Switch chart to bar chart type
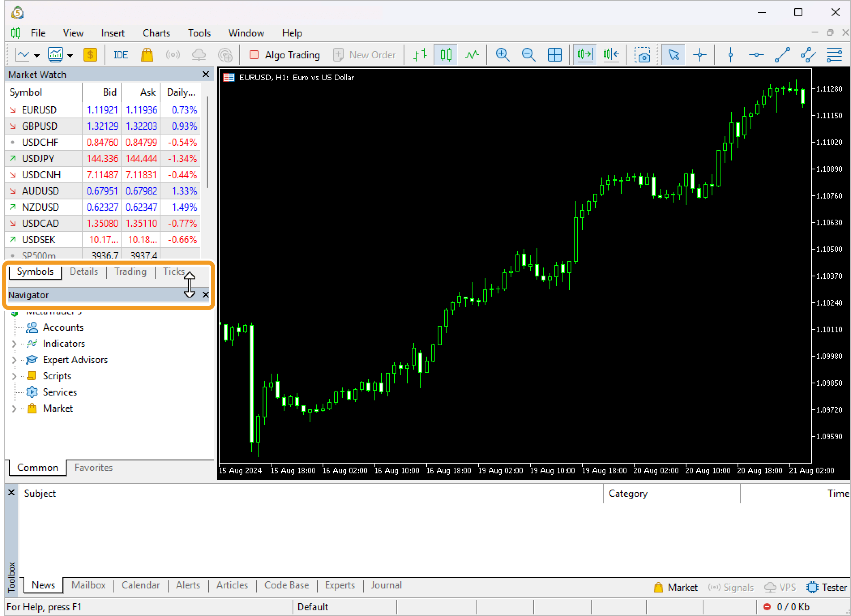This screenshot has height=616, width=851. (420, 55)
